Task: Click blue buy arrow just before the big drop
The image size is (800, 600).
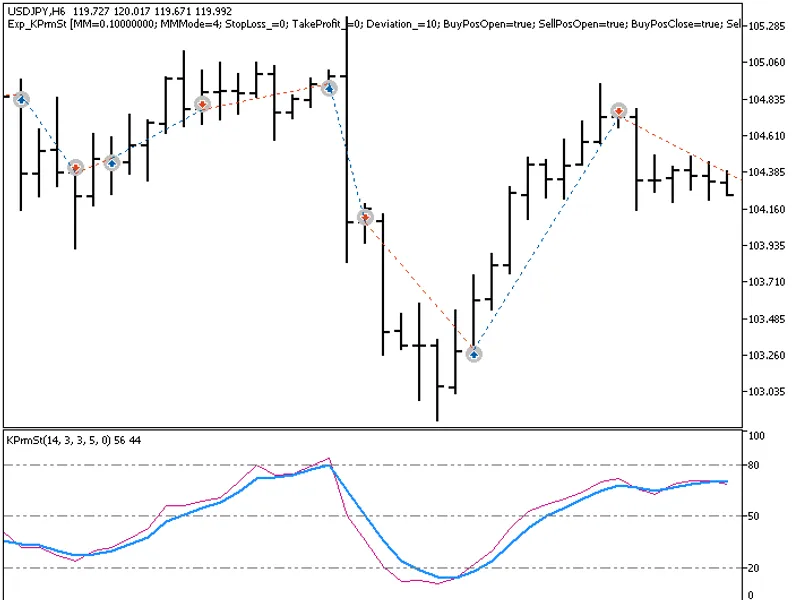Action: pos(330,89)
